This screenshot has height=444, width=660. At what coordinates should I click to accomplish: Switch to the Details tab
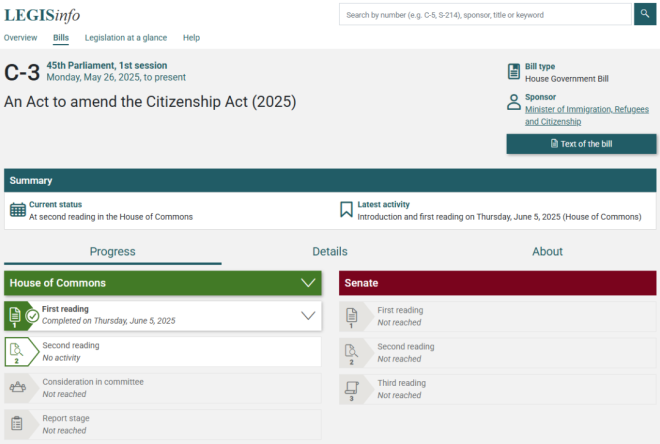330,252
